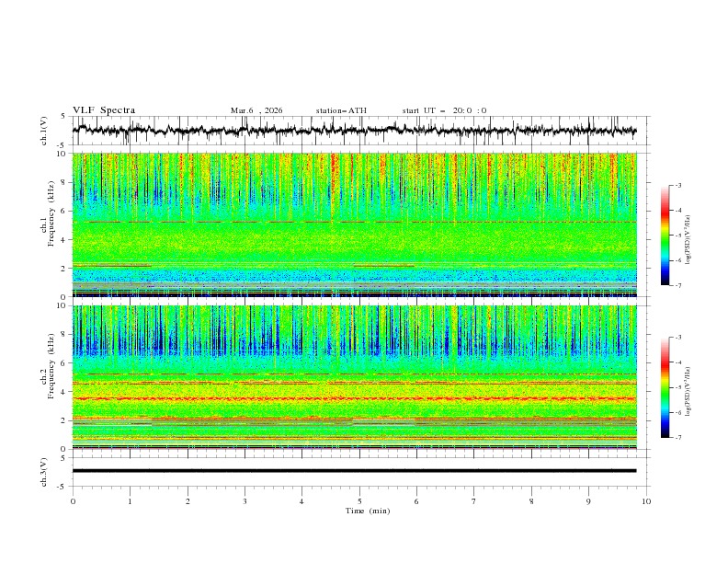This screenshot has width=728, height=563.
Task: Click the ch.1 spectrogram panel
Action: (354, 224)
